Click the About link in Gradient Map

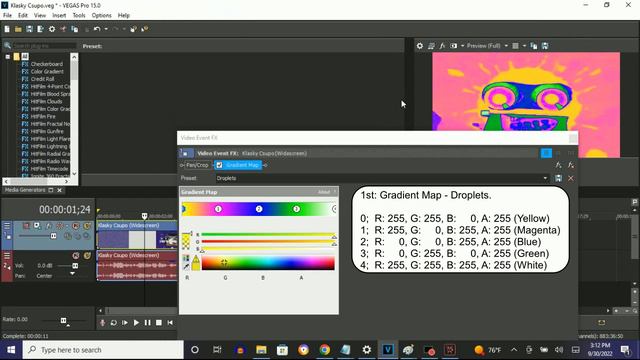pos(324,192)
